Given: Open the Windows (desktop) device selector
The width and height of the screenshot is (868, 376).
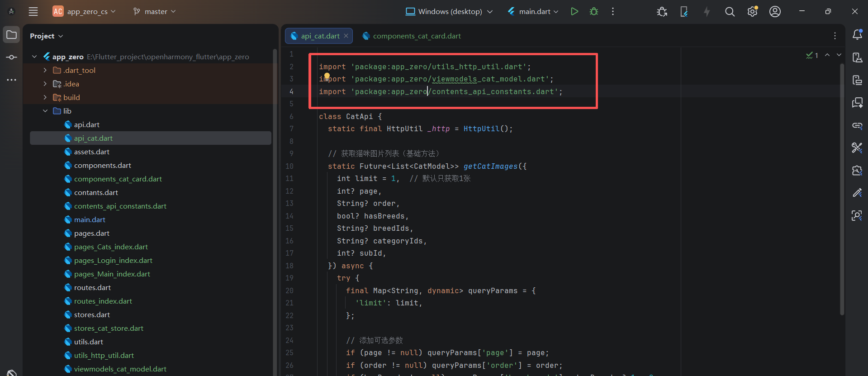Looking at the screenshot, I should click(x=449, y=12).
